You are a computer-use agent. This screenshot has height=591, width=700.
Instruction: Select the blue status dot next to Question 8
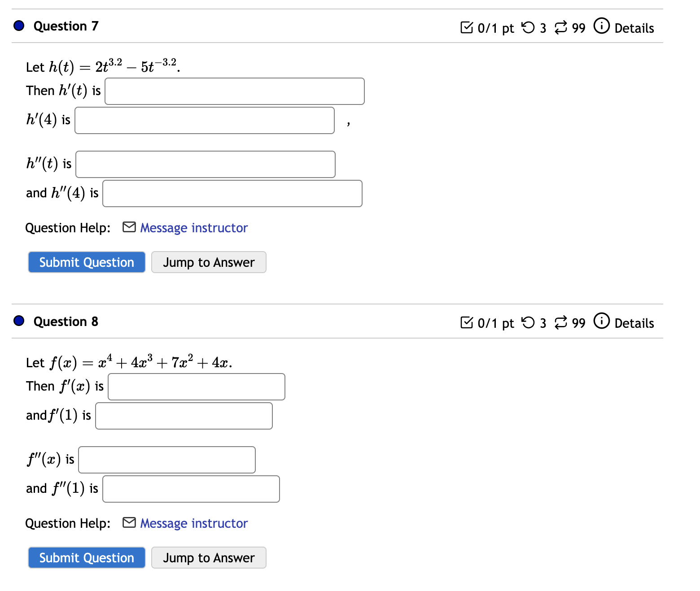[x=18, y=321]
